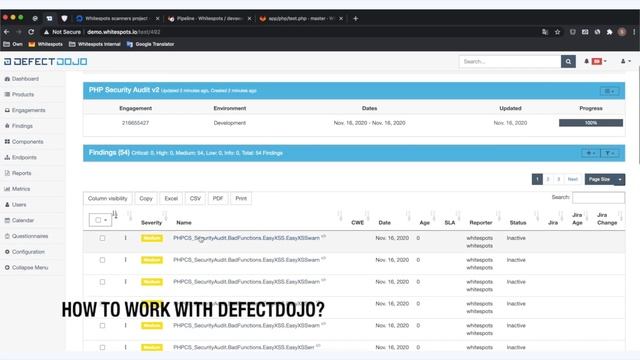640x360 pixels.
Task: Open Configuration in the sidebar
Action: pyautogui.click(x=24, y=252)
